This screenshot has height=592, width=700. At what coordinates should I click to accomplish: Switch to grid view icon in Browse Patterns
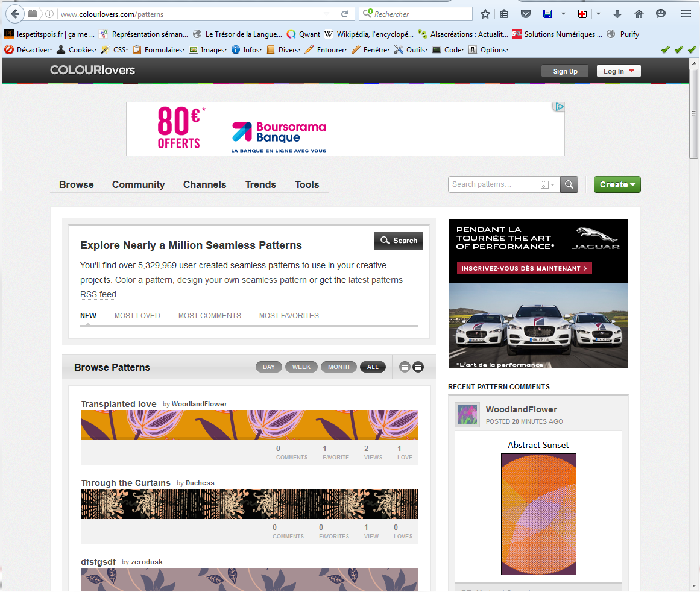405,367
